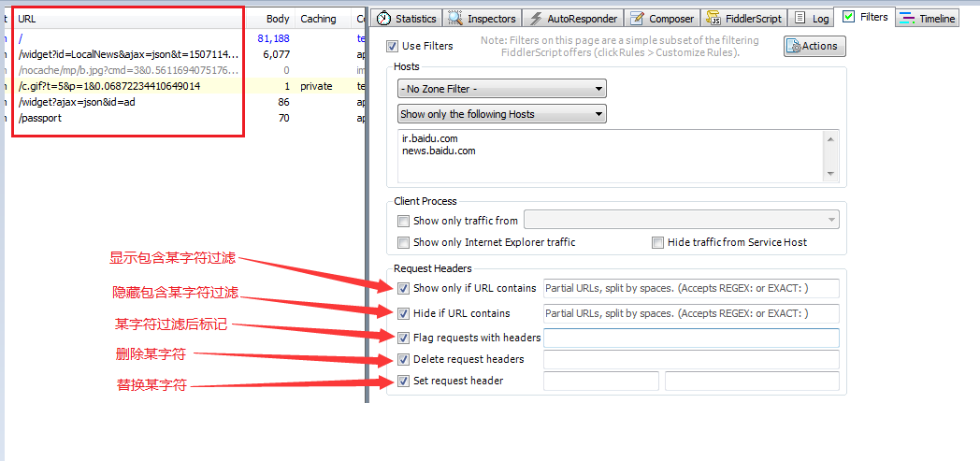This screenshot has width=980, height=461.
Task: Click the stopwatch icon on Statistics tab
Action: 383,18
